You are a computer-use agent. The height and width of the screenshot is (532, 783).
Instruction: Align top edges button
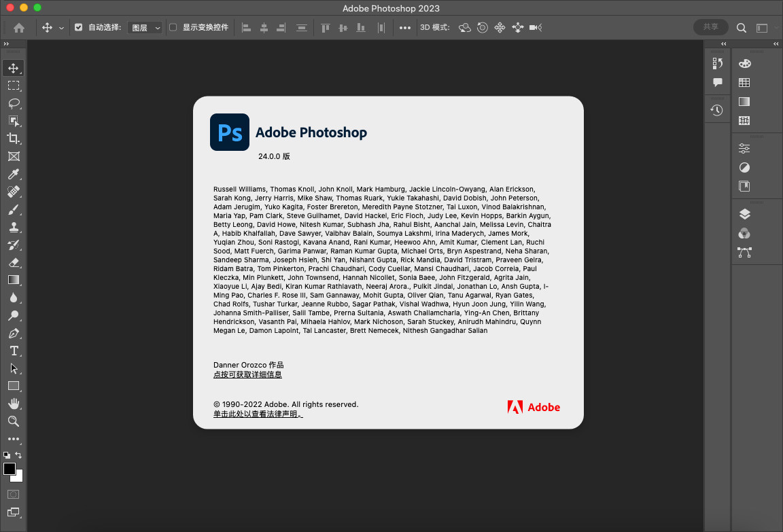click(x=325, y=28)
